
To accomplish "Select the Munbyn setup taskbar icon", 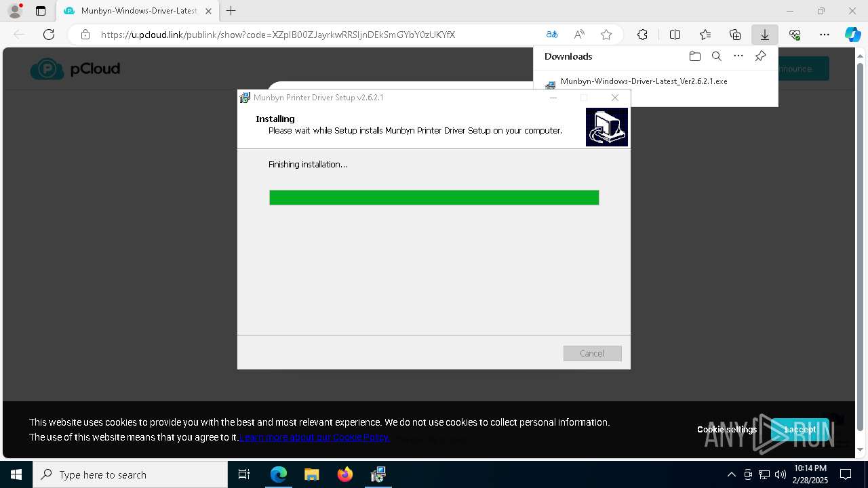I will pos(378,474).
